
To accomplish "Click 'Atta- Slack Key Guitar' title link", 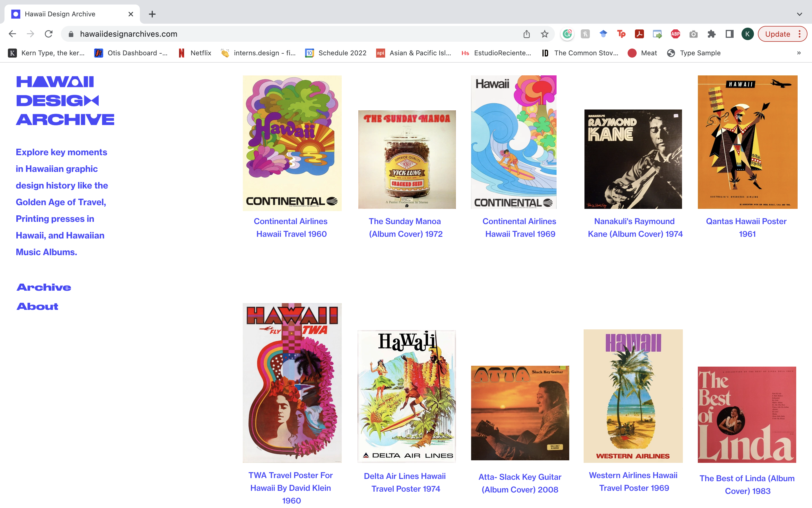I will [520, 483].
